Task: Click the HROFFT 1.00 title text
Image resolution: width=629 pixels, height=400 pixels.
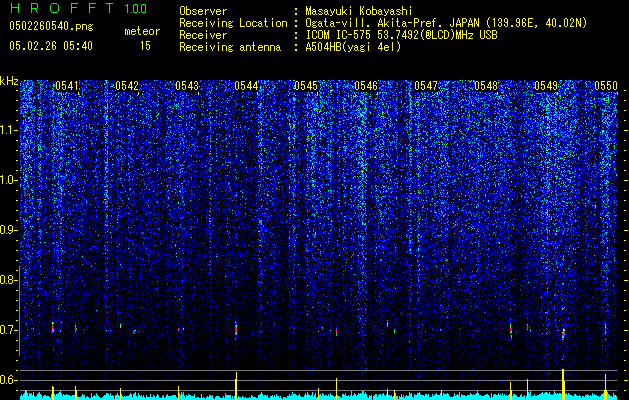Action: 78,8
